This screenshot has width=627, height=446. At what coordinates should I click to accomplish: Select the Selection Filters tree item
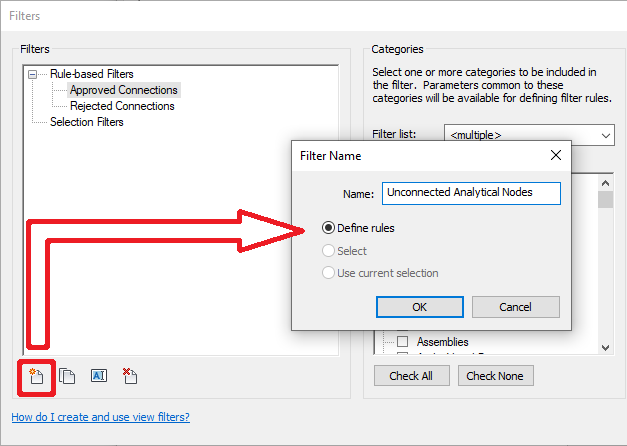click(x=87, y=122)
